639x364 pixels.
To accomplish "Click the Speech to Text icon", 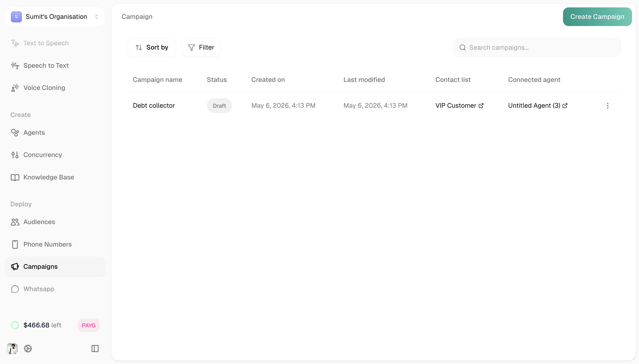I will point(15,66).
